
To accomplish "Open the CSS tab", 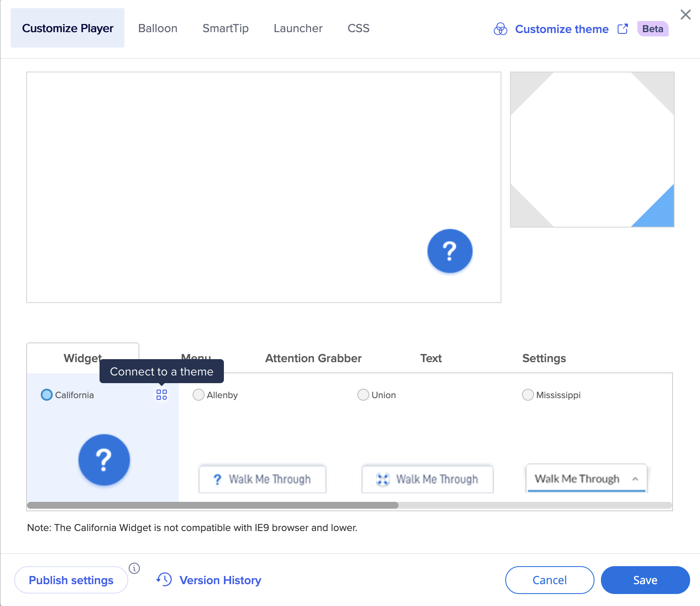I will click(358, 28).
